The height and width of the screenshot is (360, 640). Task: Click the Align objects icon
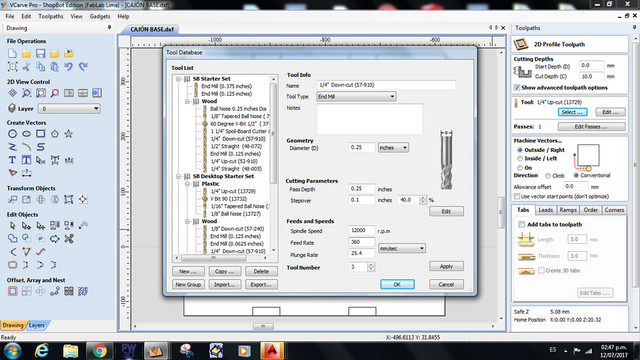point(83,200)
